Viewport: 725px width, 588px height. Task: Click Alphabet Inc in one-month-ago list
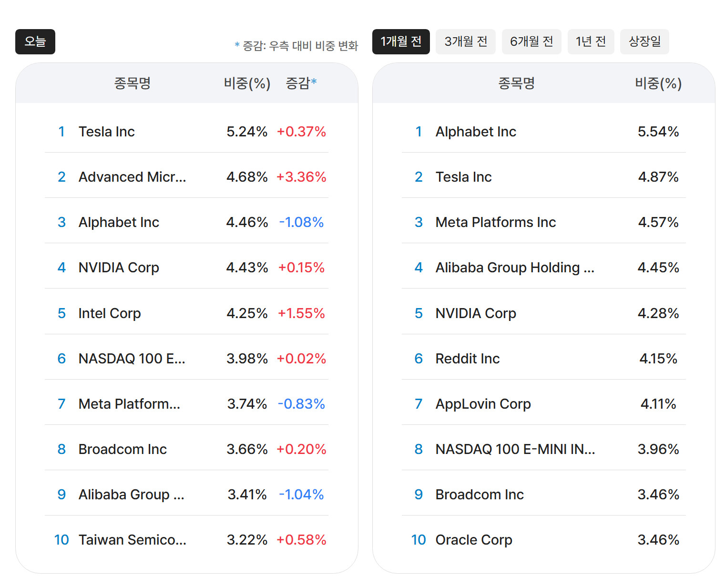click(x=475, y=132)
